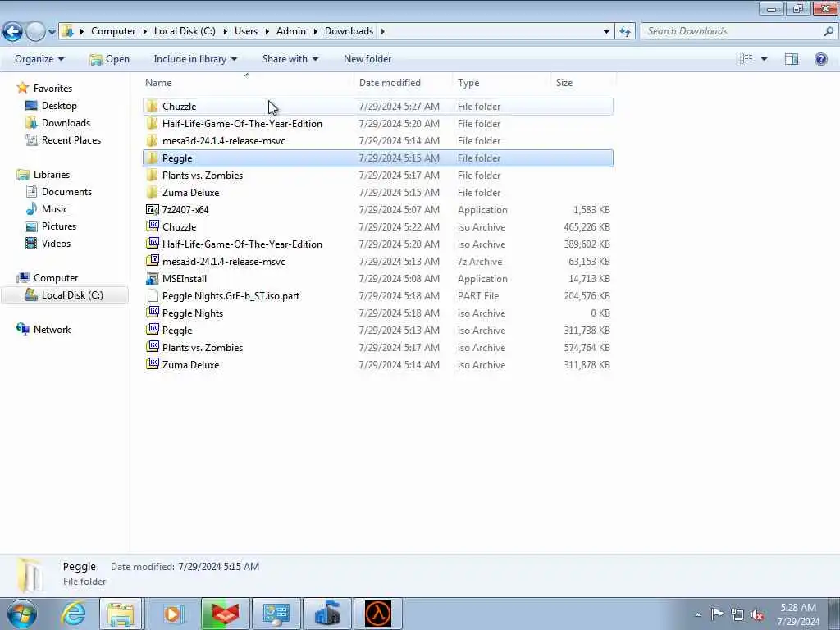The image size is (840, 630).
Task: Expand breadcrumb arrow after Downloads
Action: [382, 32]
